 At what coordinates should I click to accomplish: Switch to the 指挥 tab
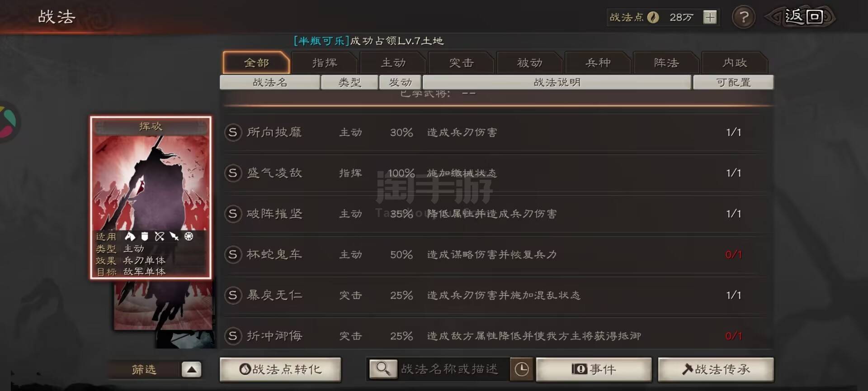[x=325, y=62]
